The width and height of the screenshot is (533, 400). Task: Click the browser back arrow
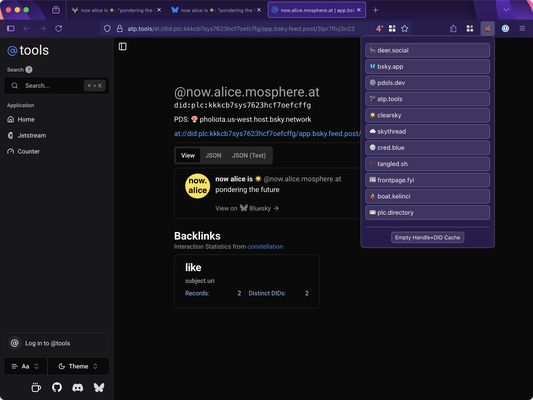tap(27, 29)
